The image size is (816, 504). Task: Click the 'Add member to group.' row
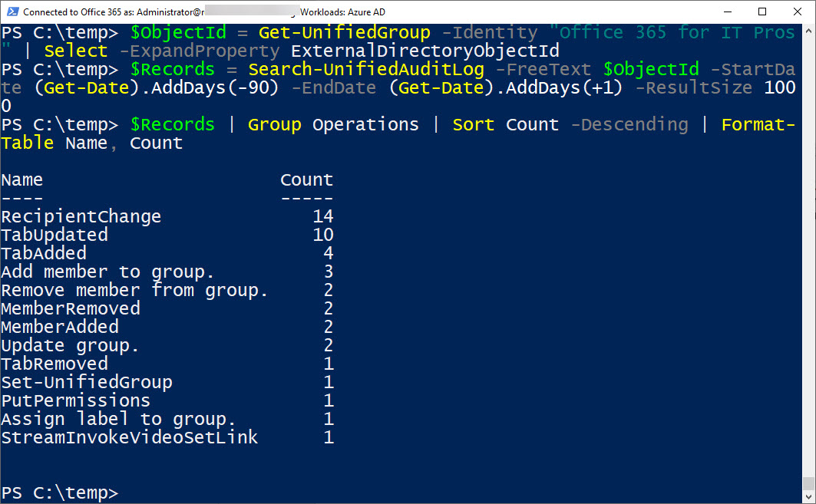[108, 272]
